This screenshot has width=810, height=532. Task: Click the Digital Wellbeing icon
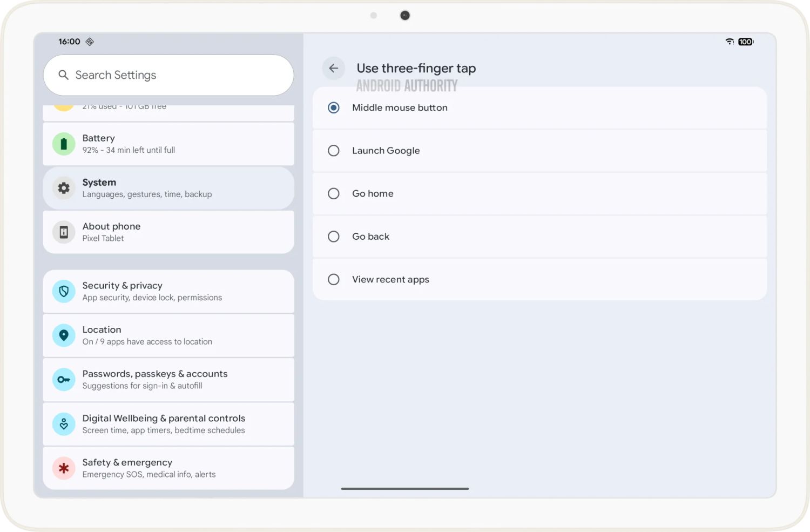[64, 424]
